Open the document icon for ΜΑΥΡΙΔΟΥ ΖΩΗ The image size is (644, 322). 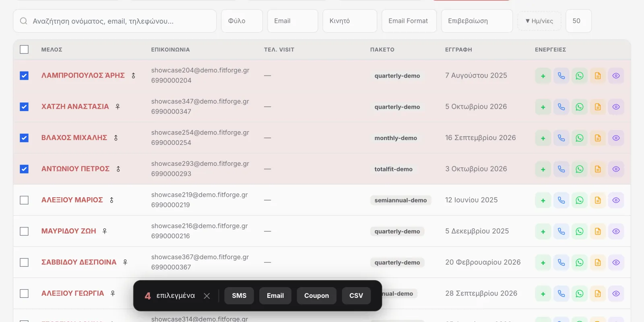coord(598,231)
